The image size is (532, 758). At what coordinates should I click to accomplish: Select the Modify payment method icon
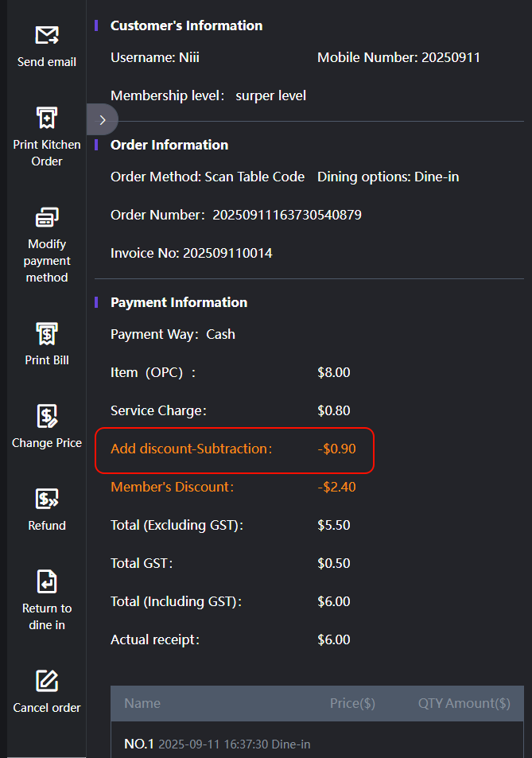pos(47,217)
